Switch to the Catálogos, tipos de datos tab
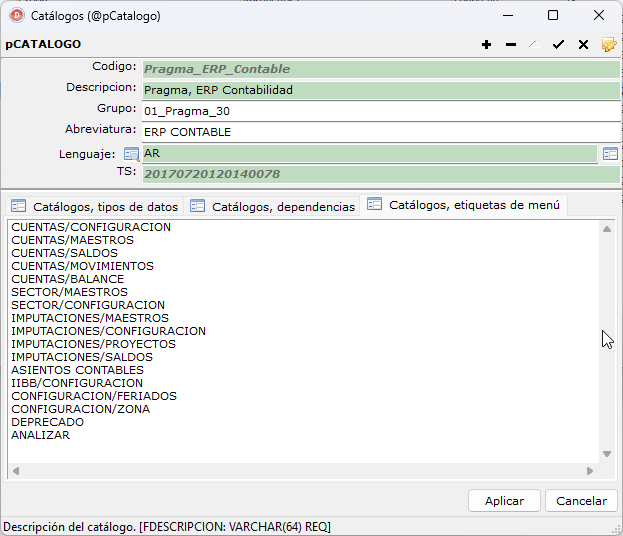623x536 pixels. coord(94,207)
